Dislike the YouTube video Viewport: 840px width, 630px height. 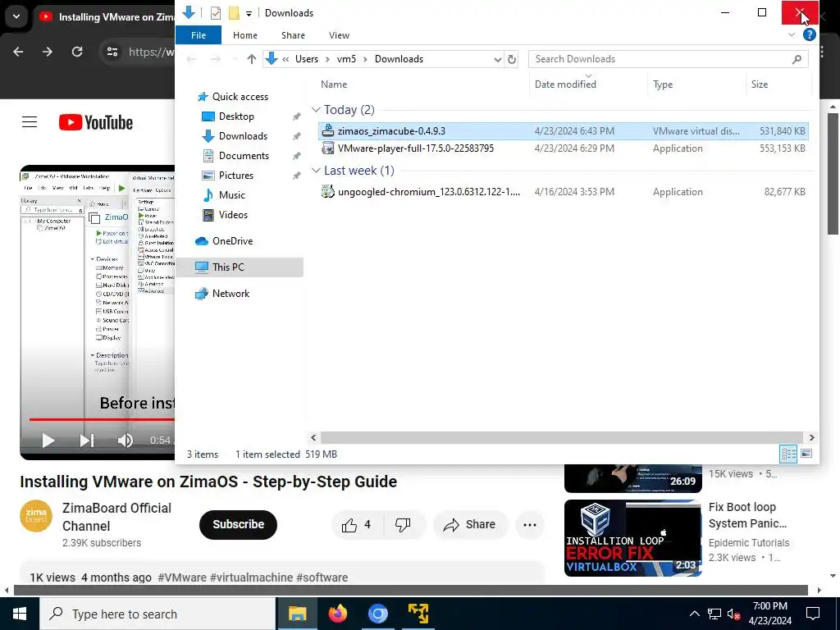tap(403, 525)
